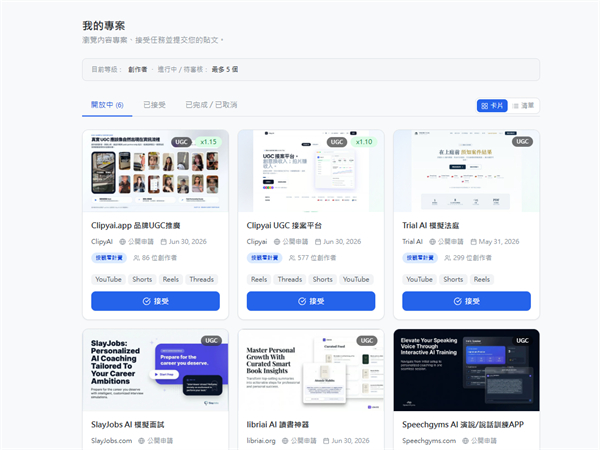Click the Speechgyms.com brand name

429,441
